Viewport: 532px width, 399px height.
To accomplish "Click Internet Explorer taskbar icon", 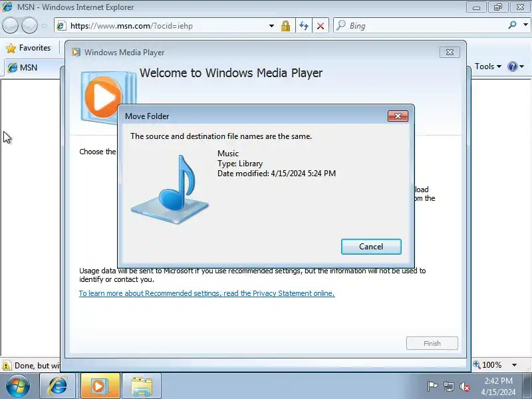I will click(x=58, y=386).
